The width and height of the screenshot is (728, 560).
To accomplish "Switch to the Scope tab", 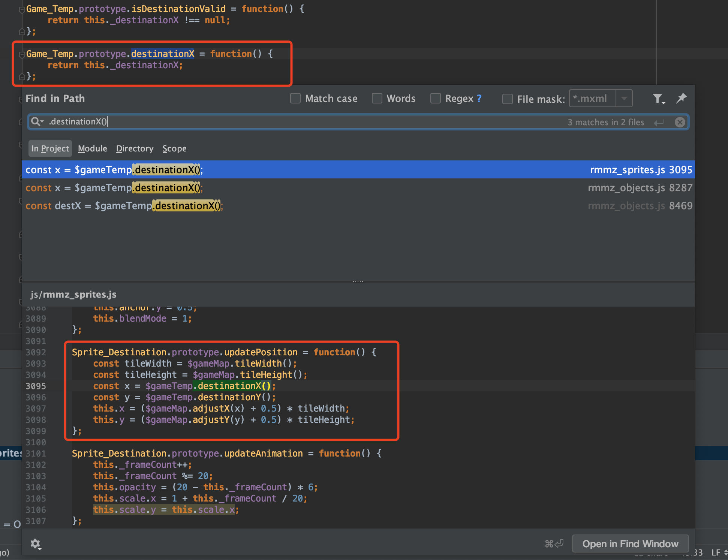I will 174,148.
